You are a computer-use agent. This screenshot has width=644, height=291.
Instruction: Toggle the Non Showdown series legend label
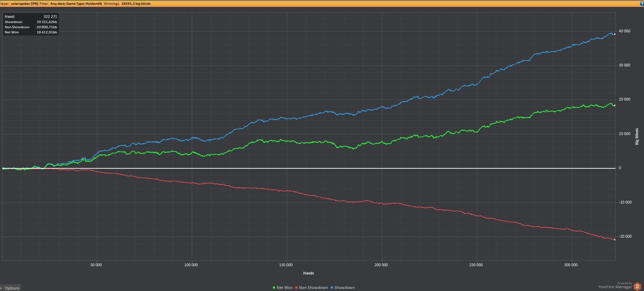coord(314,288)
